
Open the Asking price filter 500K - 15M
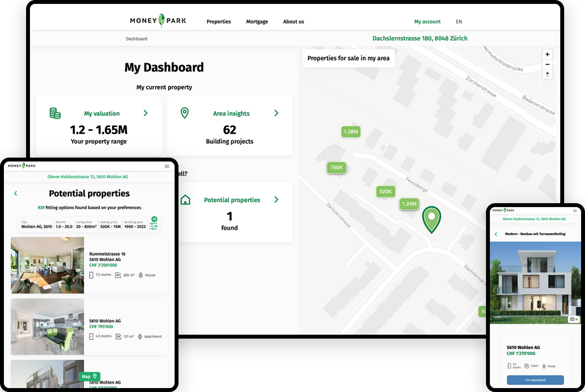(x=111, y=225)
